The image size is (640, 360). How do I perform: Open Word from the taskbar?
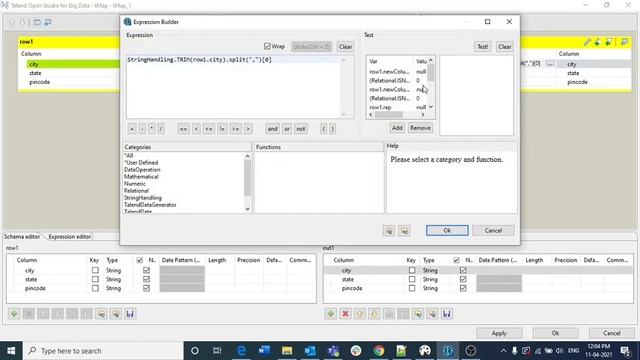click(264, 351)
